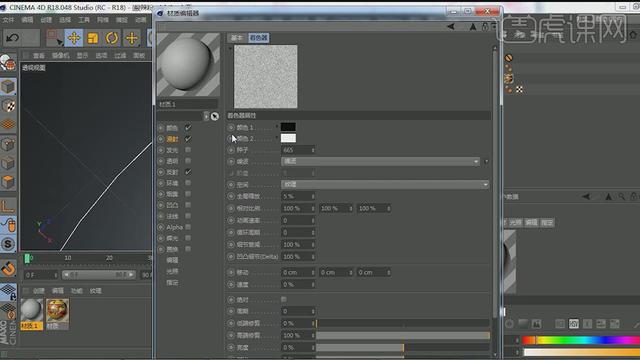Open the 编辑 (Editor) entry in channel list

pos(172,260)
